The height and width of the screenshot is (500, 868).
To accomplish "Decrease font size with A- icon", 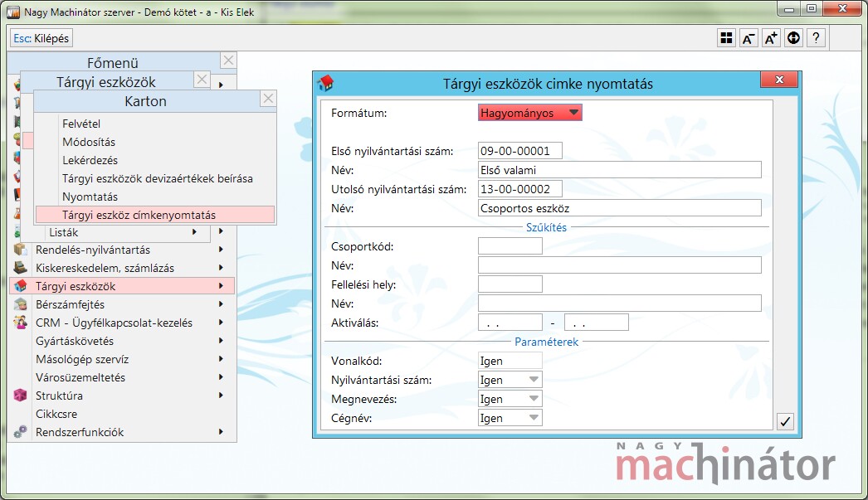I will (x=749, y=38).
